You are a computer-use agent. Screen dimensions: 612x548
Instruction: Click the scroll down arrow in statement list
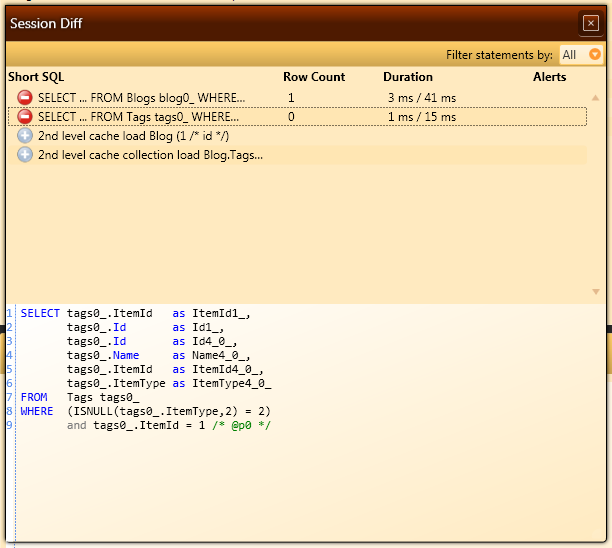click(x=596, y=292)
